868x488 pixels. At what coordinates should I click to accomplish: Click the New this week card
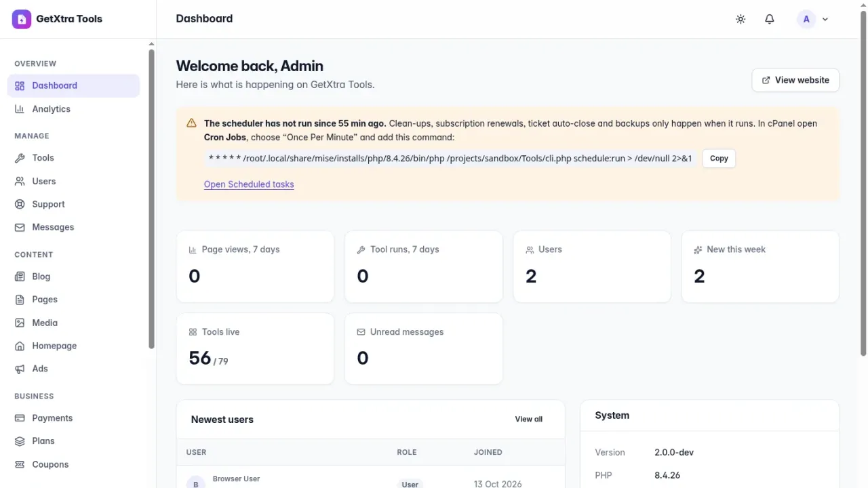point(760,266)
